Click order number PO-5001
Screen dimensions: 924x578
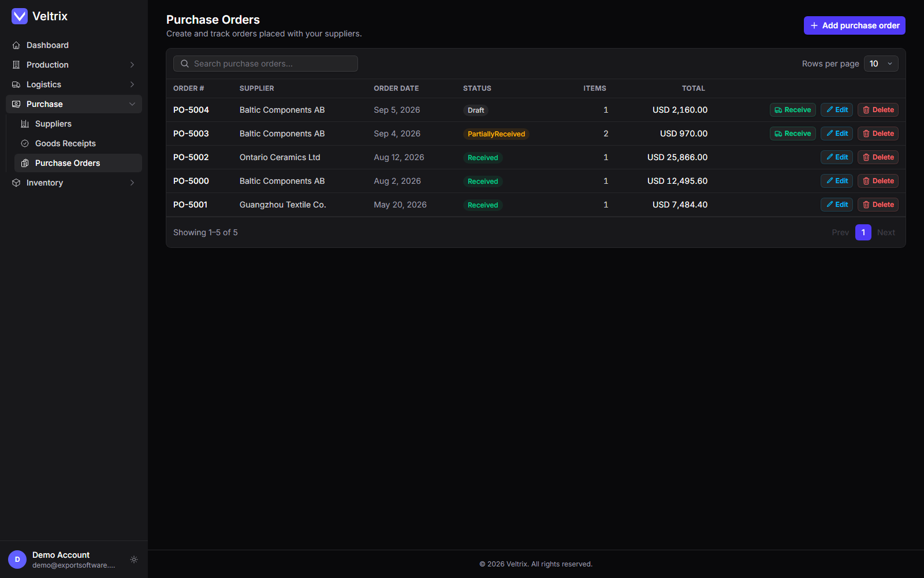tap(191, 205)
